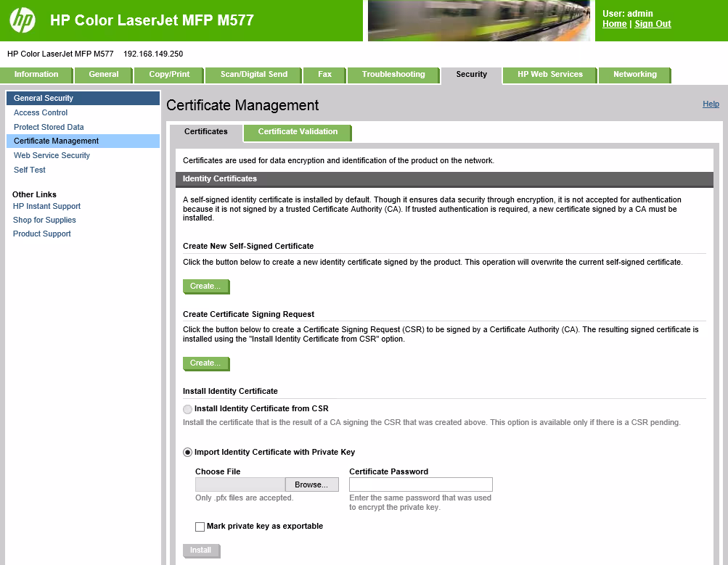Click the HP logo icon
Image resolution: width=728 pixels, height=565 pixels.
pos(23,20)
